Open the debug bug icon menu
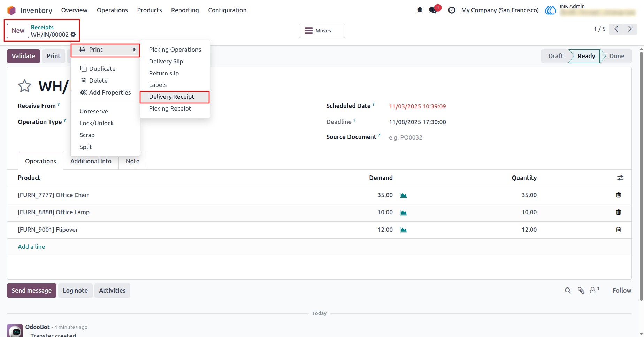 pos(420,10)
